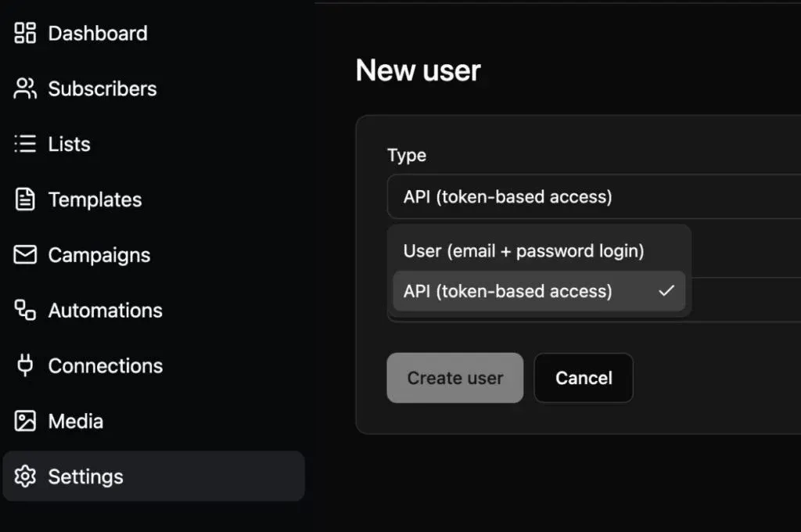Click the Settings gear icon
The height and width of the screenshot is (532, 801).
click(x=25, y=476)
